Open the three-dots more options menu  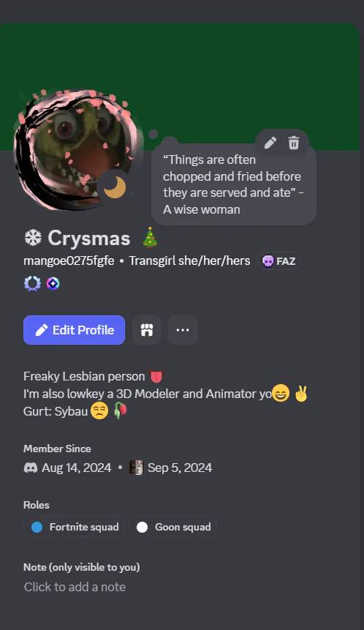tap(183, 330)
